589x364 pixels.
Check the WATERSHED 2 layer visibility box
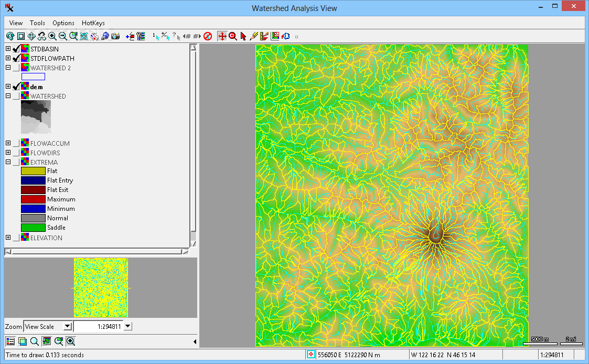point(16,68)
